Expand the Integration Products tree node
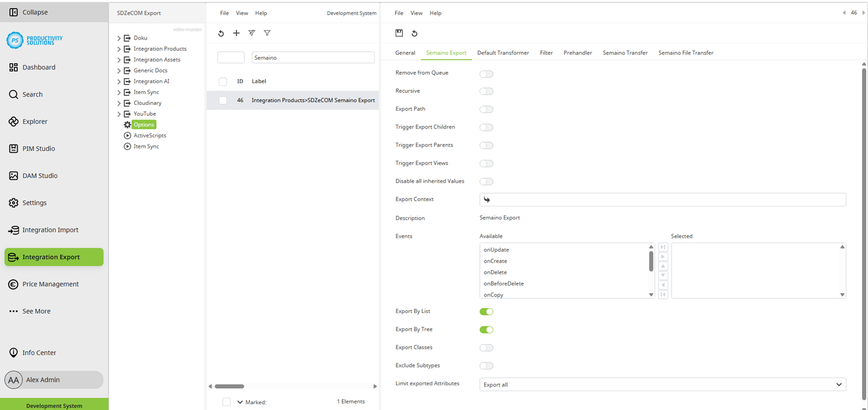 click(119, 49)
